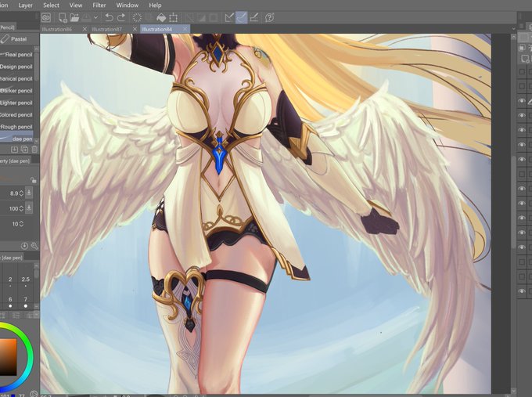This screenshot has height=397, width=532.
Task: Open the Layer menu
Action: click(x=26, y=5)
